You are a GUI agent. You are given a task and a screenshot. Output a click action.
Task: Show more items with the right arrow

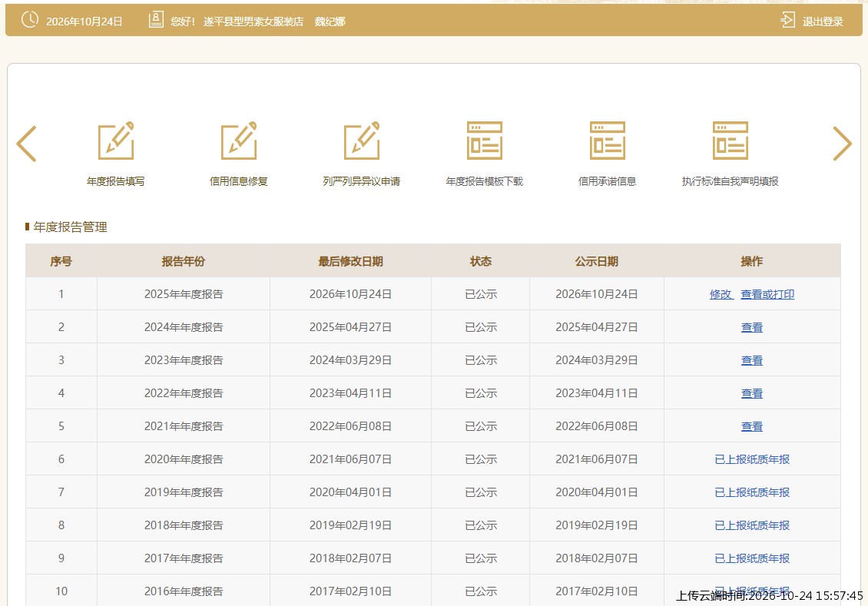pos(842,144)
